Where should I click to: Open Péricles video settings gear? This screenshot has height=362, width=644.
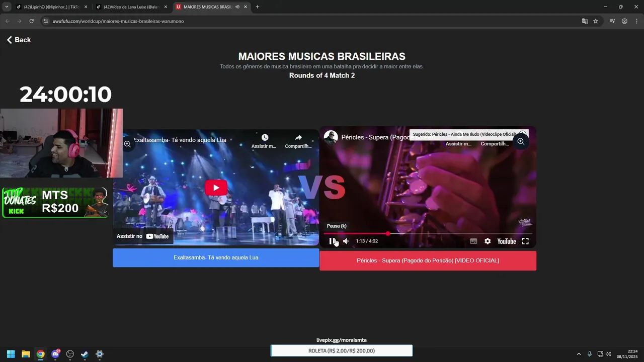[x=488, y=241]
